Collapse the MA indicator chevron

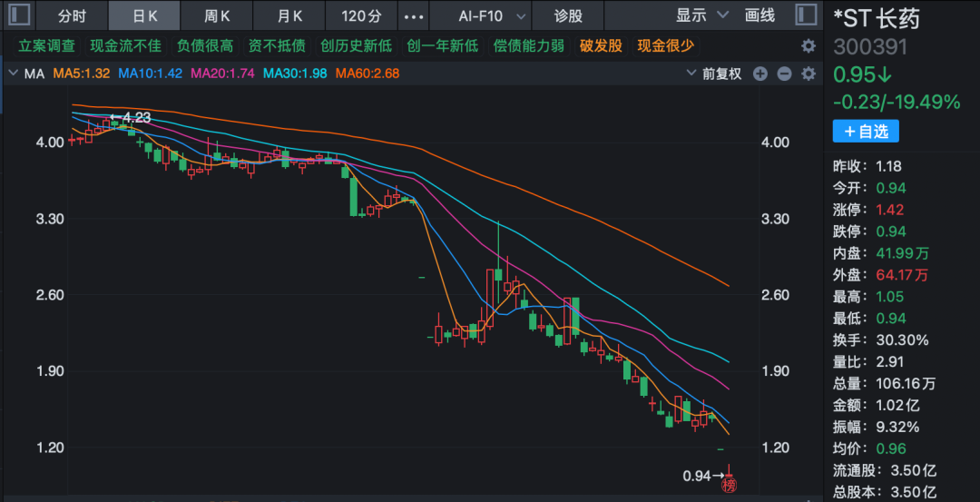pos(14,74)
